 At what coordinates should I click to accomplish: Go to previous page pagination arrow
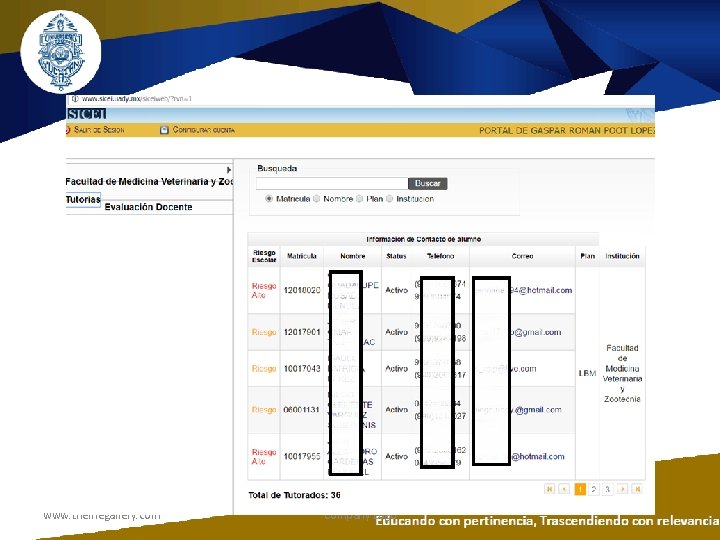pyautogui.click(x=564, y=489)
